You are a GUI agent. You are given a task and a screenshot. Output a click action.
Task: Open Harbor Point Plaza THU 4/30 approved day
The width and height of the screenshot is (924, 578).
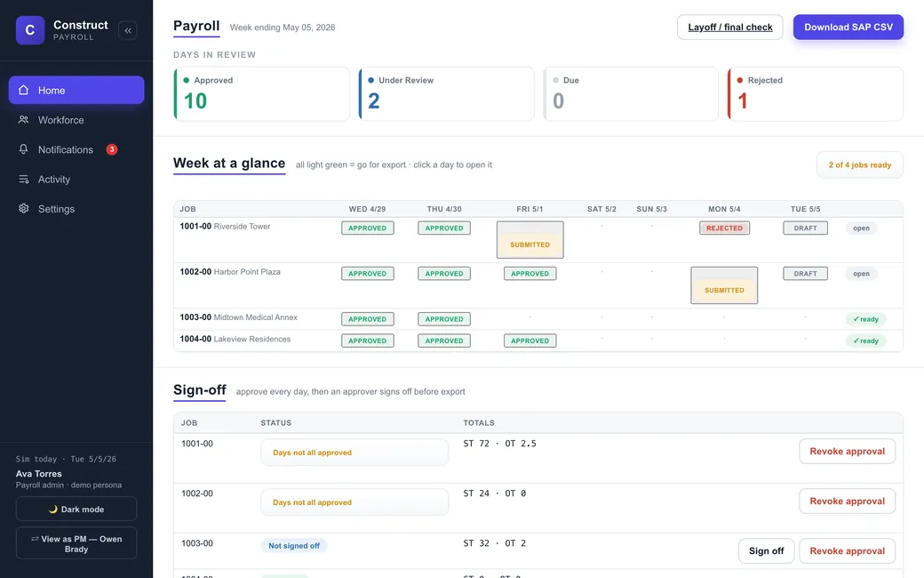(x=444, y=274)
